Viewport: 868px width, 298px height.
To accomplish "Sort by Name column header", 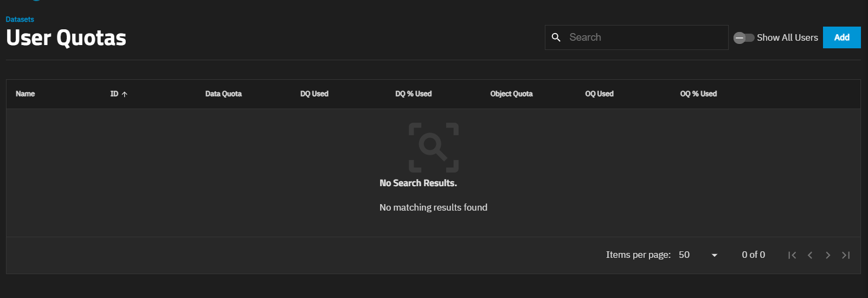I will pyautogui.click(x=25, y=94).
